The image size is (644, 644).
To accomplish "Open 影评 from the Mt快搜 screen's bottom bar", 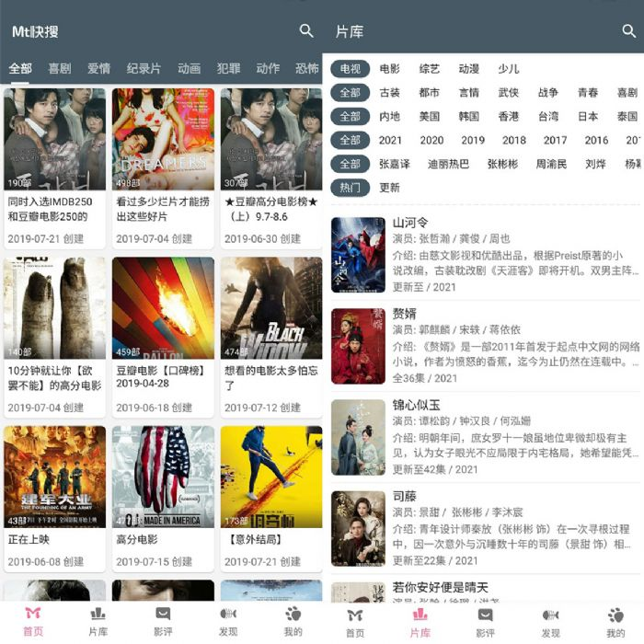I will 163,621.
